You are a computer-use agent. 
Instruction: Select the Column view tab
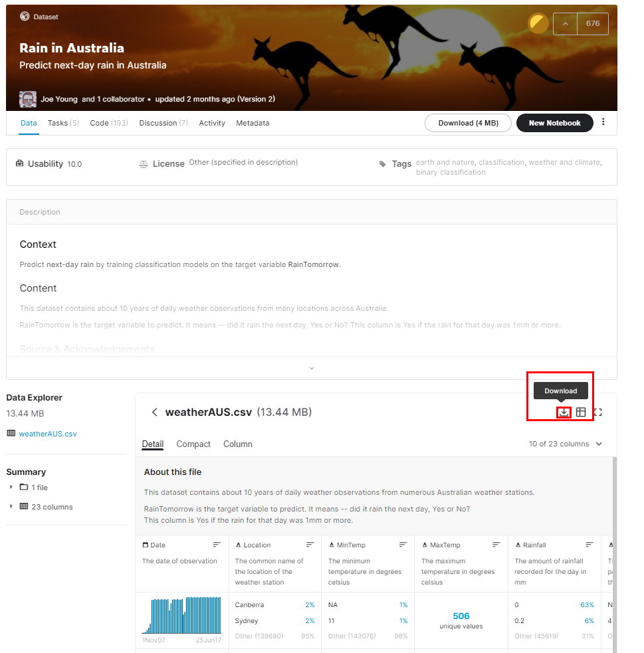pos(238,444)
